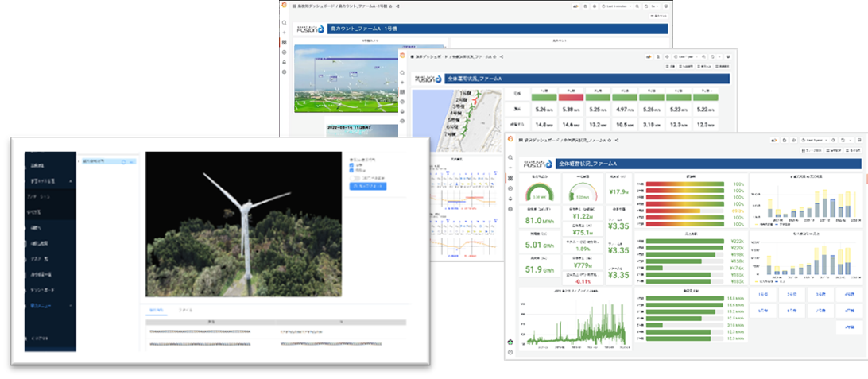Screen dimensions: 868x379
Task: Click the 4.97 m/s wind speed cell
Action: [x=625, y=110]
